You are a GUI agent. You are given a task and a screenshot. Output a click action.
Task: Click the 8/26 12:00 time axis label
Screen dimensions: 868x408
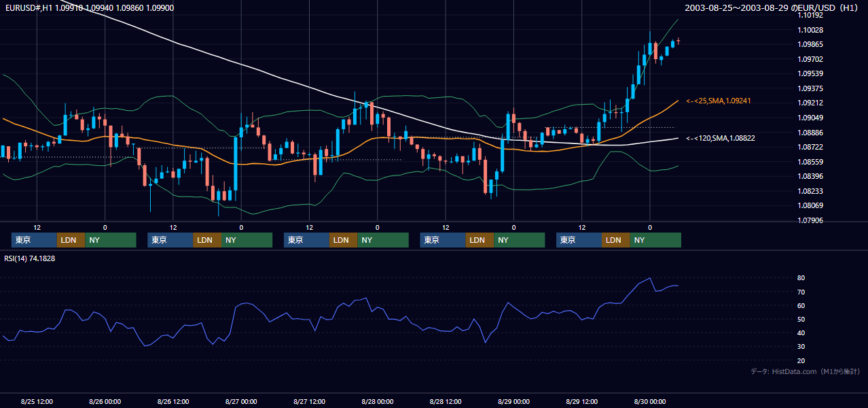[x=173, y=401]
